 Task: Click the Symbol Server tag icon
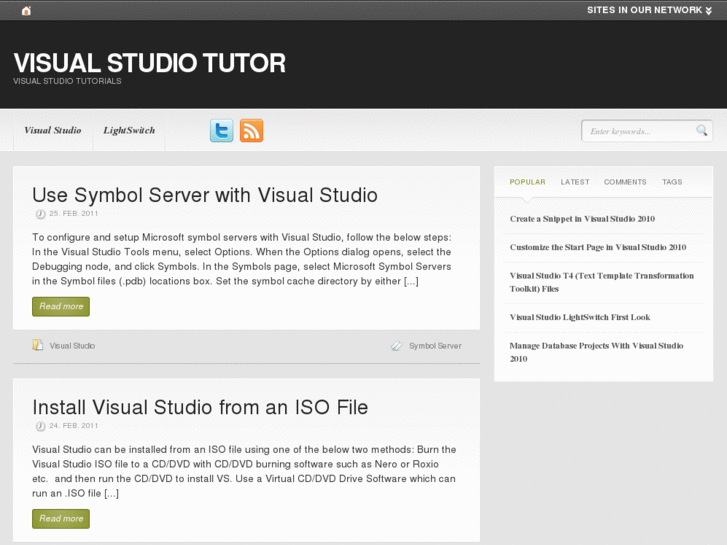click(397, 346)
